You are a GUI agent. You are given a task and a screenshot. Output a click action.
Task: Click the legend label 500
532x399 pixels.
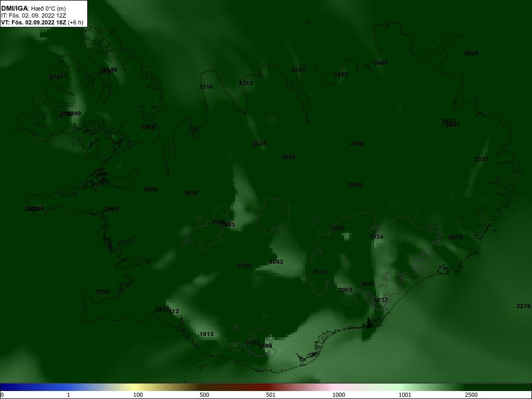pos(204,395)
